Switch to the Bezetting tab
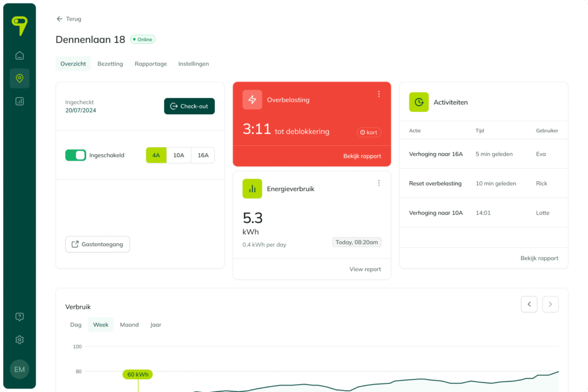The width and height of the screenshot is (588, 392). [110, 64]
